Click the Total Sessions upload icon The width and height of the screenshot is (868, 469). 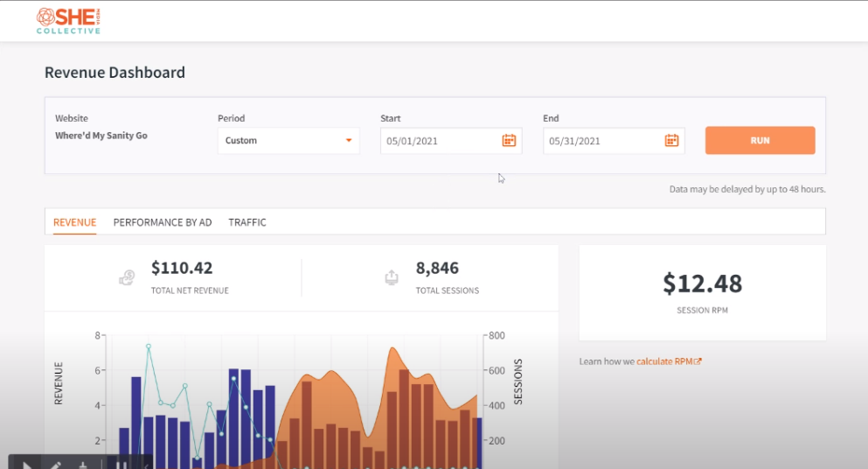pos(392,277)
